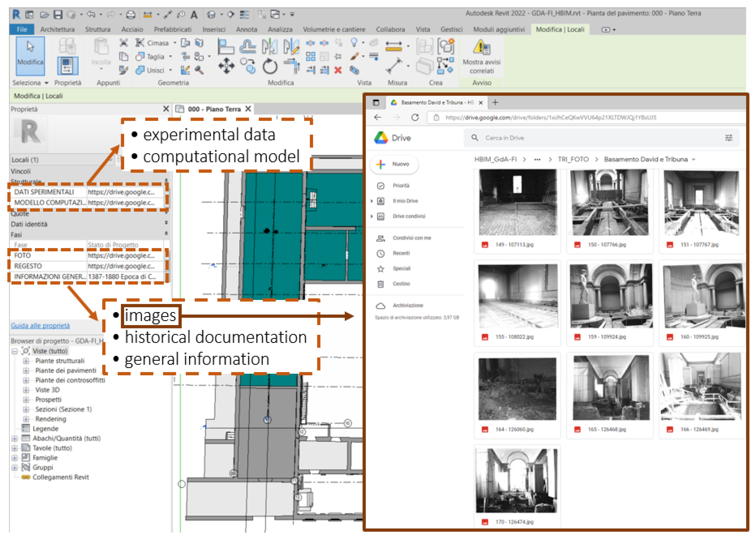Click the Save icon in quick access toolbar
Image resolution: width=756 pixels, height=539 pixels.
(58, 15)
